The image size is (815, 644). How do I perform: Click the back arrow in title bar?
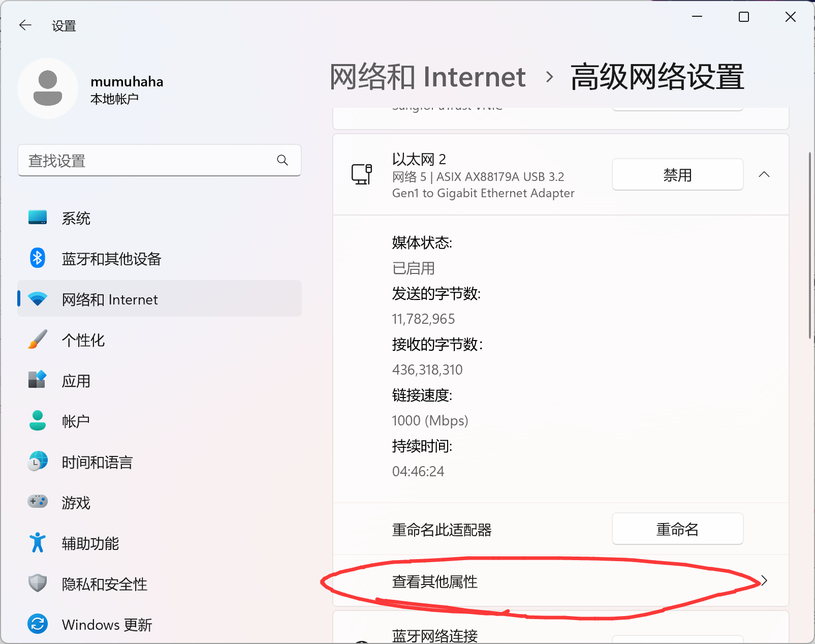pyautogui.click(x=25, y=25)
